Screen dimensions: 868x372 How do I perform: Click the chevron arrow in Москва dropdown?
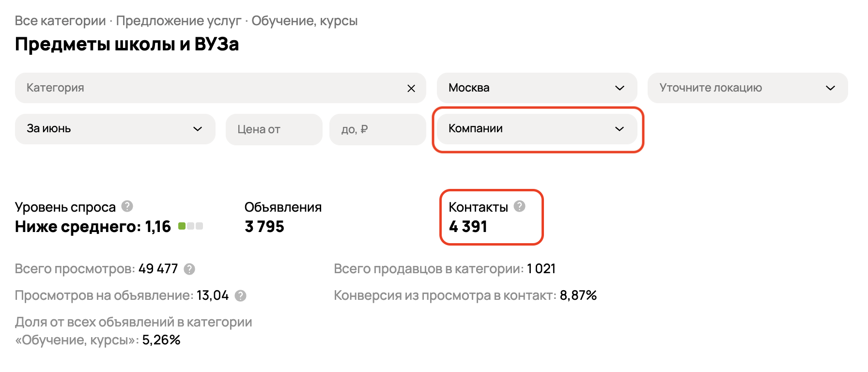[620, 88]
